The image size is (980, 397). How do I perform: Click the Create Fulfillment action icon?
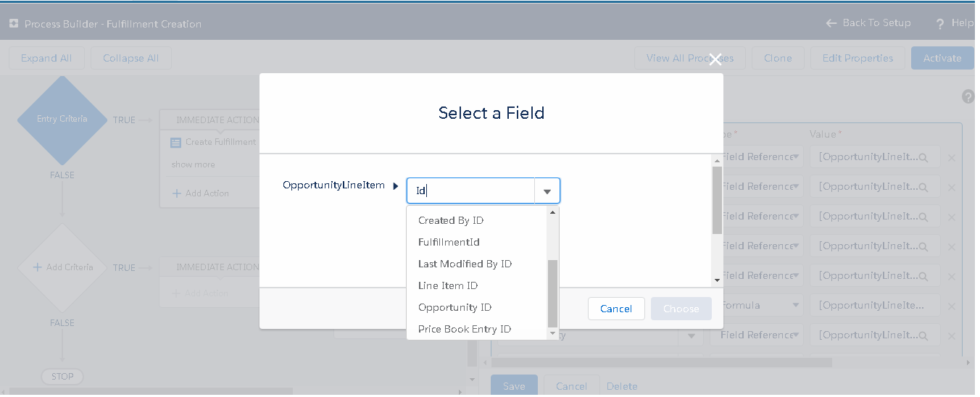[175, 143]
